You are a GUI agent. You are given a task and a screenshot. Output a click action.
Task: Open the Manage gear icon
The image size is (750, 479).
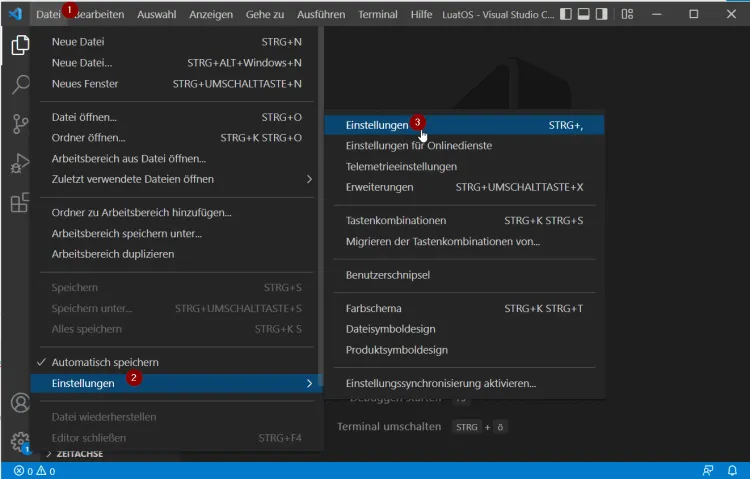click(x=20, y=442)
